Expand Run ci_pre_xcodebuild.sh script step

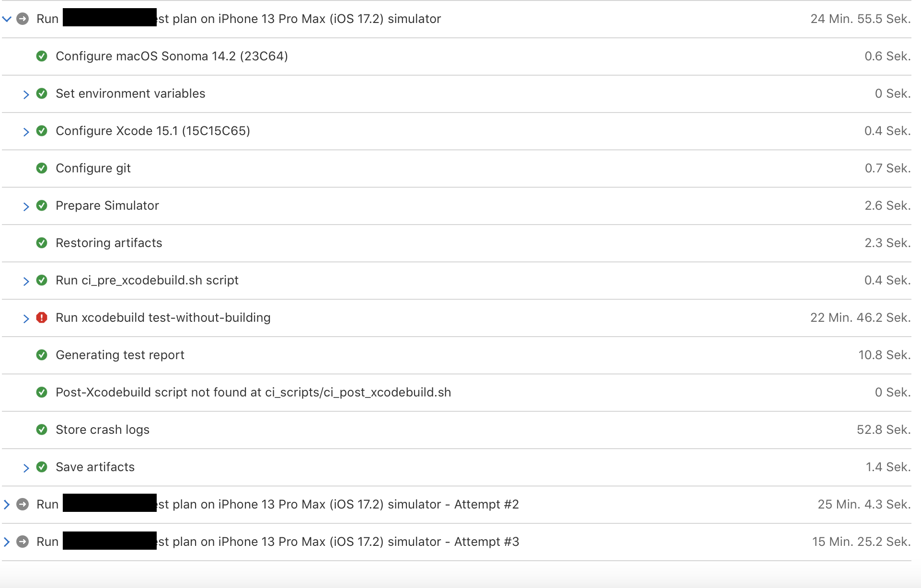point(26,281)
